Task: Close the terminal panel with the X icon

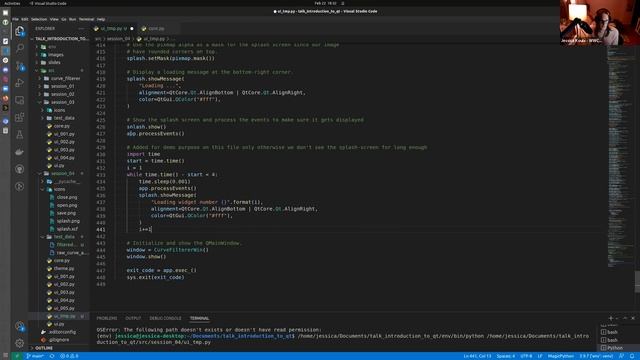Action: pyautogui.click(x=633, y=318)
